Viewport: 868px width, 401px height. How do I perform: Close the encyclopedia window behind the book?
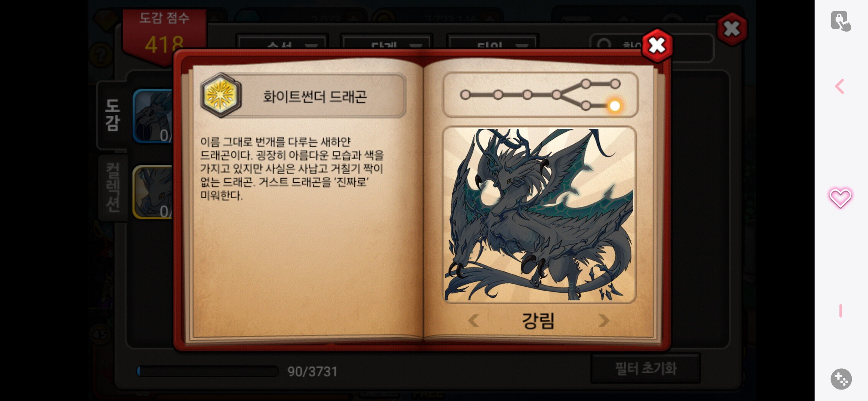pyautogui.click(x=732, y=29)
